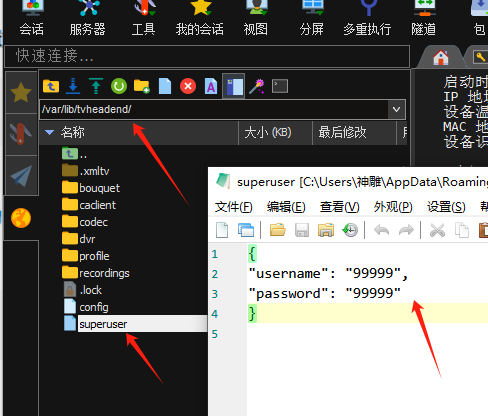This screenshot has height=416, width=488.
Task: Click the redo arrow in editor toolbar
Action: pos(406,230)
